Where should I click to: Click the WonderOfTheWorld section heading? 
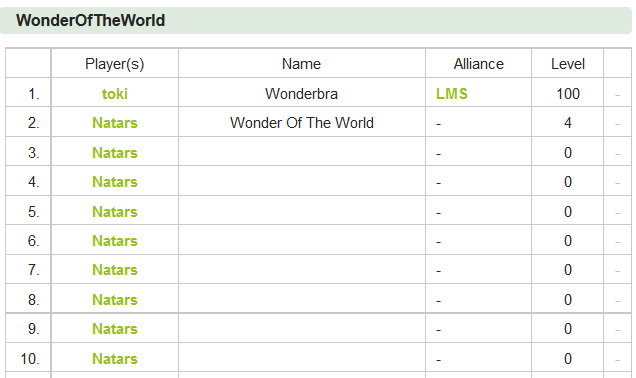click(x=90, y=20)
